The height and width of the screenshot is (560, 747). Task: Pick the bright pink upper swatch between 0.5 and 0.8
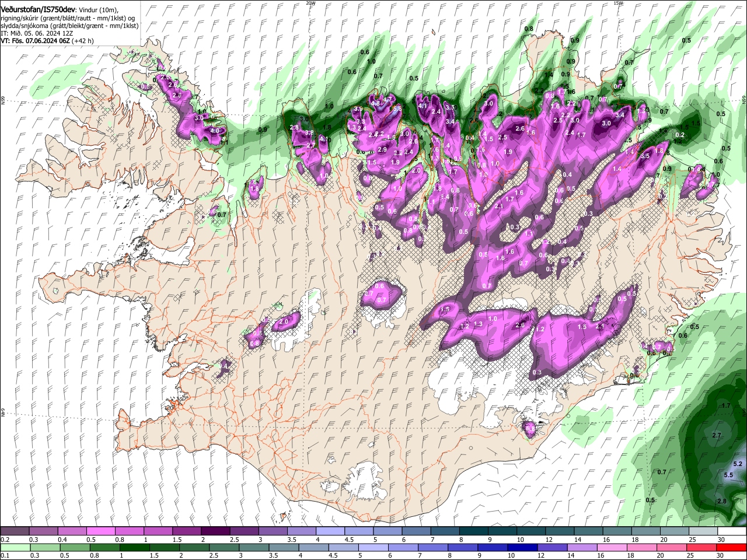pos(100,531)
